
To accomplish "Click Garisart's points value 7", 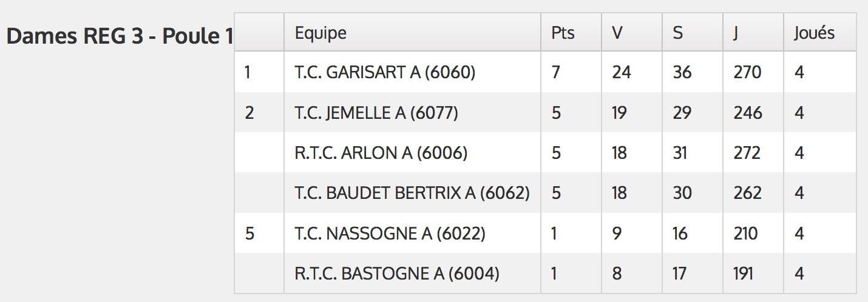I will [x=556, y=72].
